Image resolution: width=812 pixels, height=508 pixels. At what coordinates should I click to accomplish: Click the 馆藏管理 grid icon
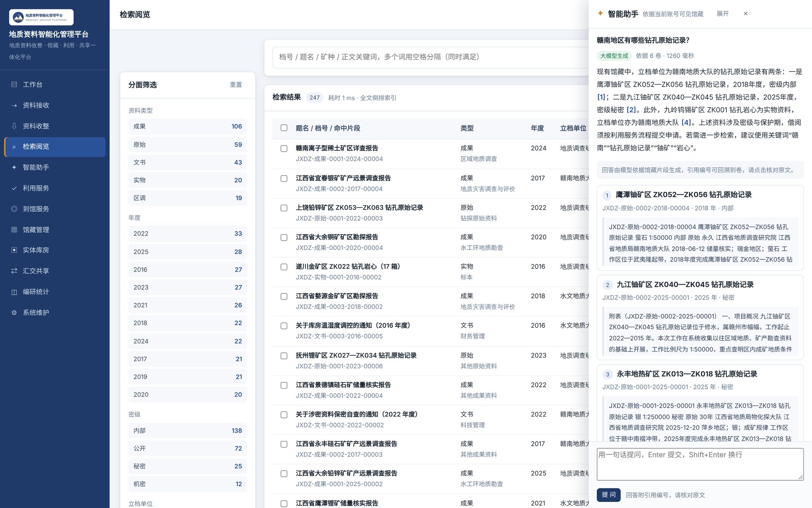click(x=14, y=230)
